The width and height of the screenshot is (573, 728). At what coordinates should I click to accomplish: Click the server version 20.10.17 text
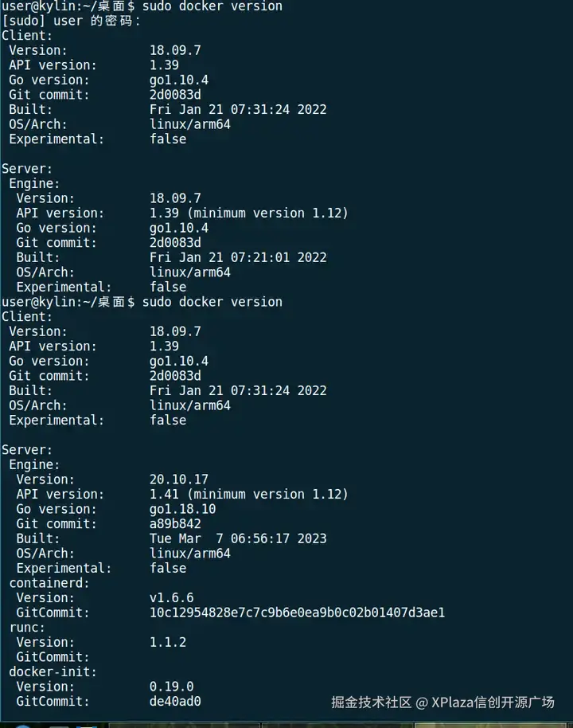[179, 479]
